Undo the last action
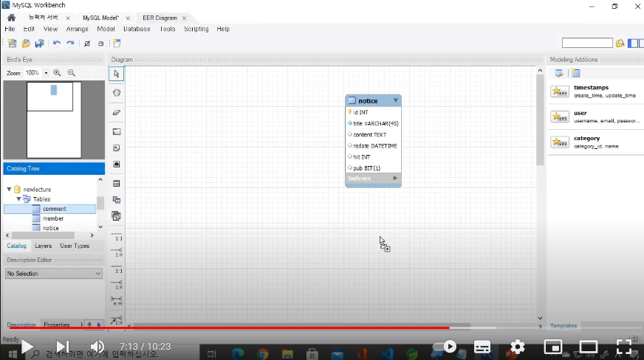 pyautogui.click(x=57, y=43)
